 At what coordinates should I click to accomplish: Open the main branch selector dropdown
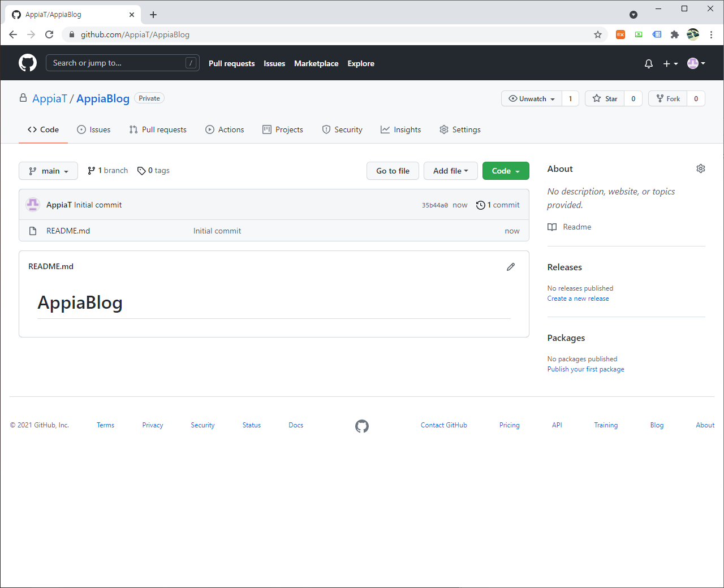pyautogui.click(x=48, y=171)
